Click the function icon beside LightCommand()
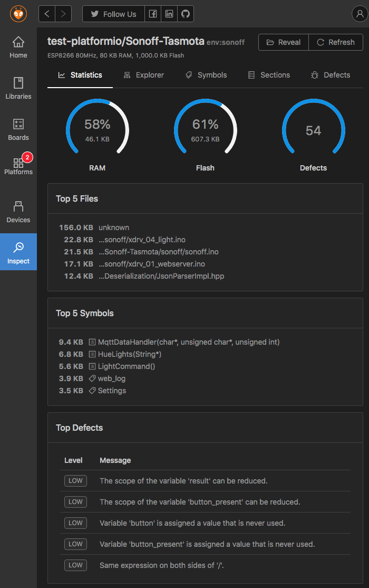This screenshot has width=369, height=588. (x=92, y=366)
